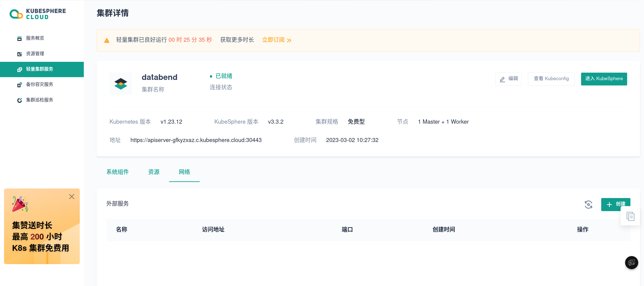The width and height of the screenshot is (644, 286).
Task: Switch to the 资源 tab
Action: [154, 172]
